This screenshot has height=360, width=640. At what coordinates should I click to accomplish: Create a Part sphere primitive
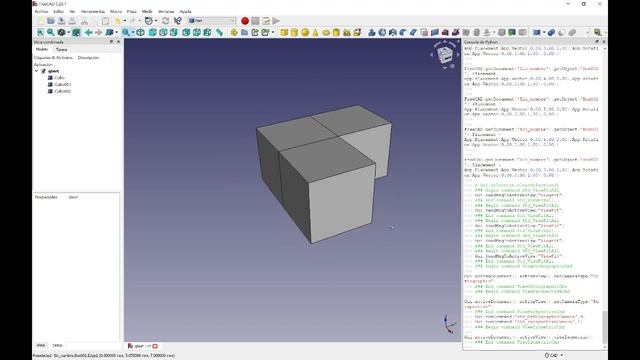click(305, 32)
